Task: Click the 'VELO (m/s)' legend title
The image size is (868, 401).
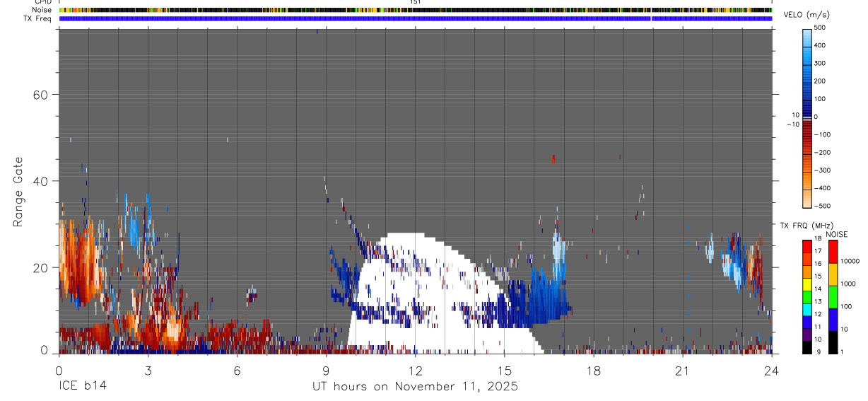Action: (x=807, y=16)
